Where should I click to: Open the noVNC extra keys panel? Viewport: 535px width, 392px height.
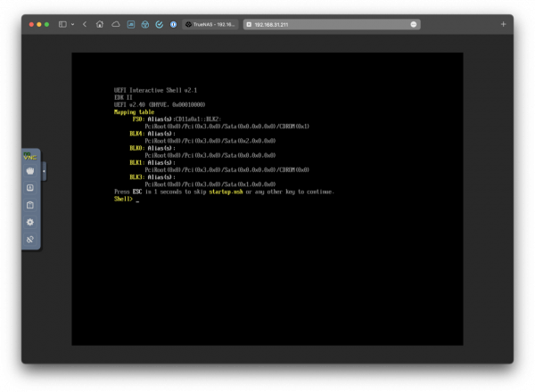point(29,188)
